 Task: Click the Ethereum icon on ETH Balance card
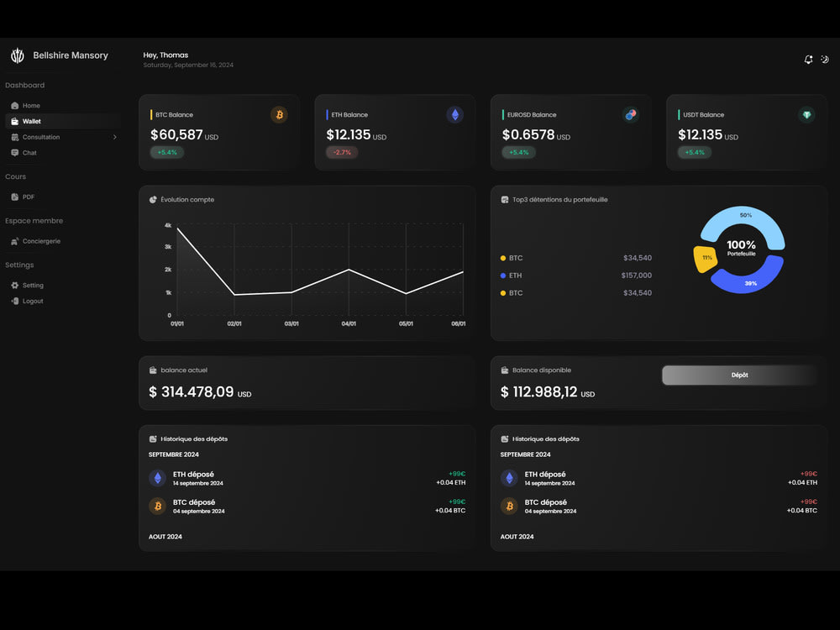point(454,115)
